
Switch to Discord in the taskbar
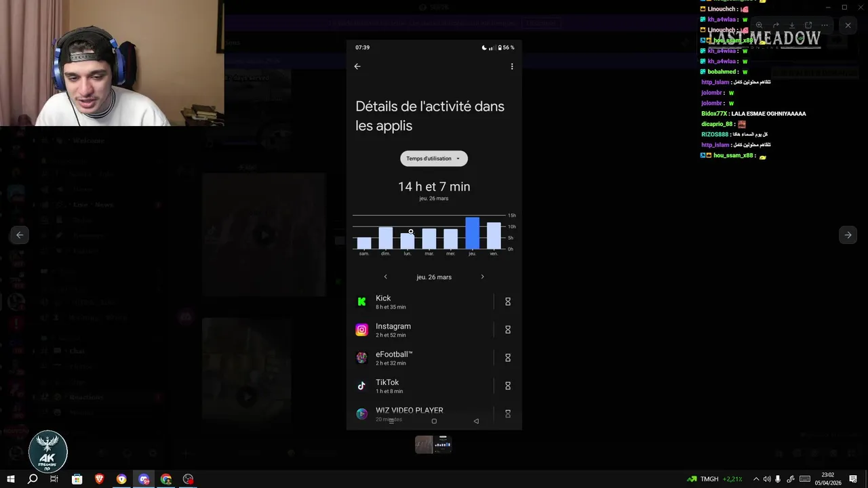(144, 479)
